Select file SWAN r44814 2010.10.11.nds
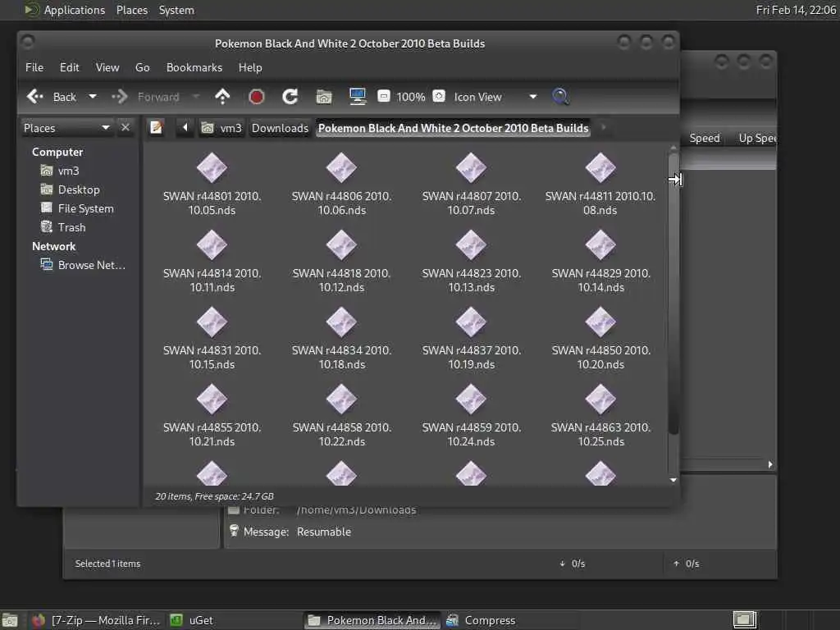Screen dimensions: 840x630 [x=212, y=261]
